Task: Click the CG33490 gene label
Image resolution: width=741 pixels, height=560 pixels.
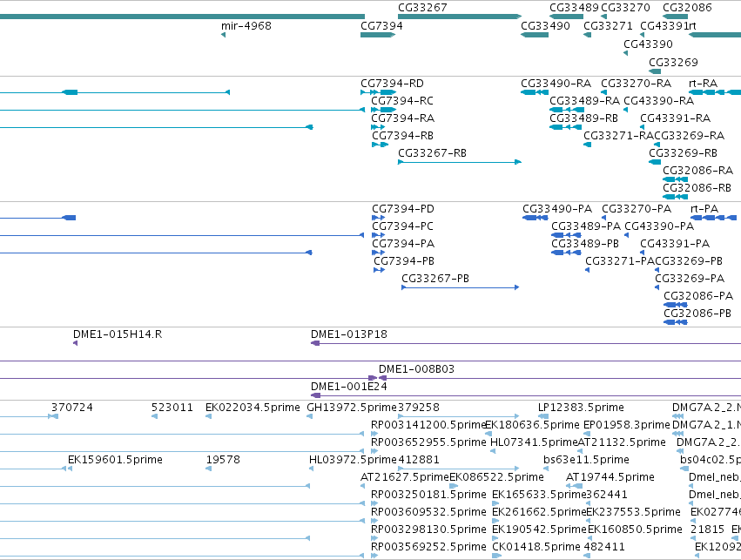Action: click(x=545, y=26)
